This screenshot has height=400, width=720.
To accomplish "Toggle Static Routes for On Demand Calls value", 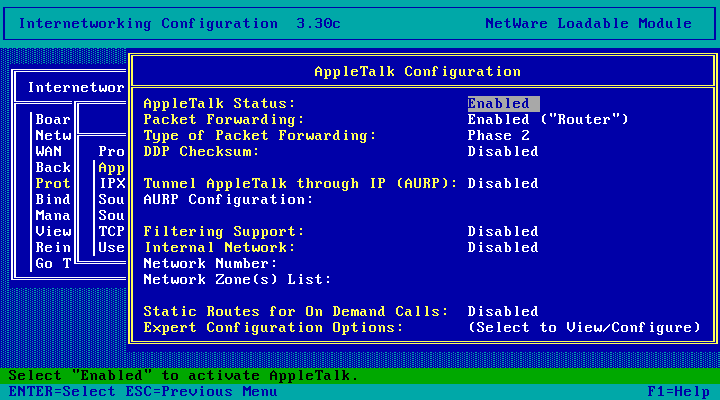I will (x=503, y=312).
